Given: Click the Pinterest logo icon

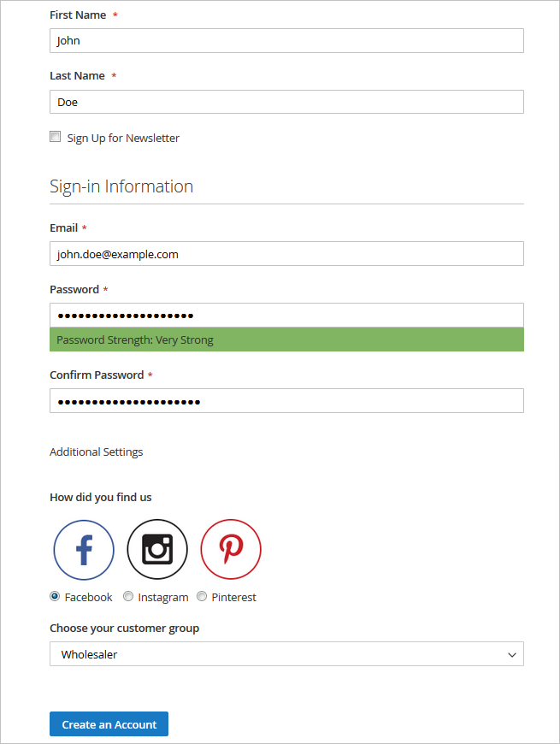Looking at the screenshot, I should (x=231, y=550).
